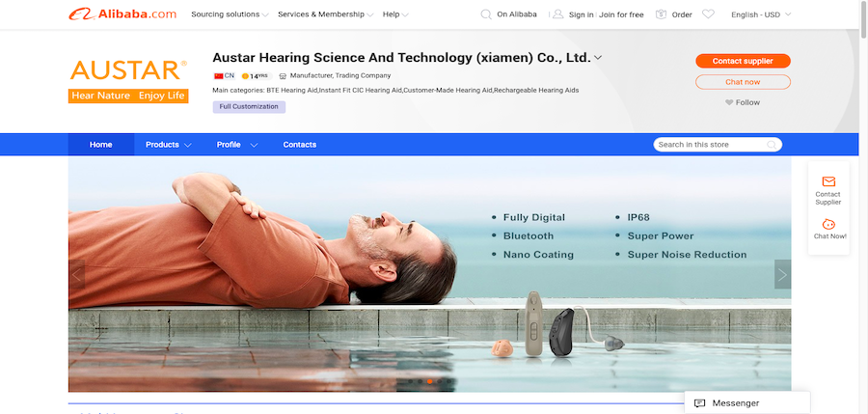Show the next banner slide with the right arrow
The width and height of the screenshot is (868, 414).
(782, 274)
